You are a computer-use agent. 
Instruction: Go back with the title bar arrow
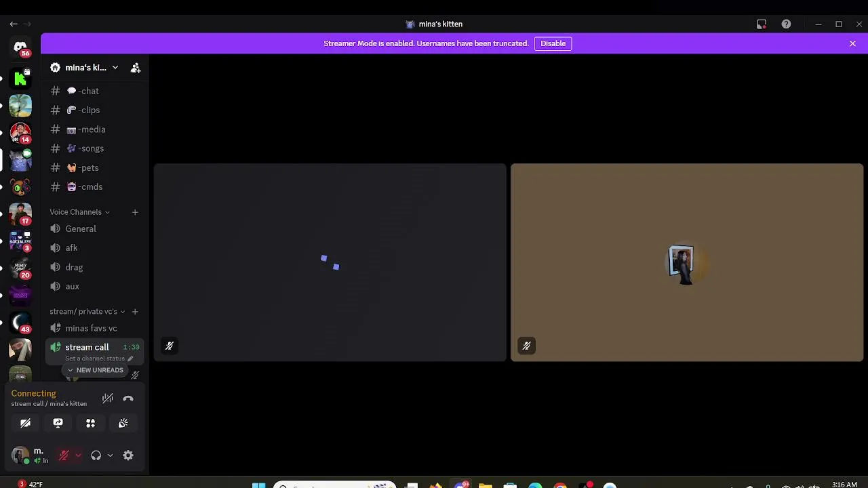[14, 24]
